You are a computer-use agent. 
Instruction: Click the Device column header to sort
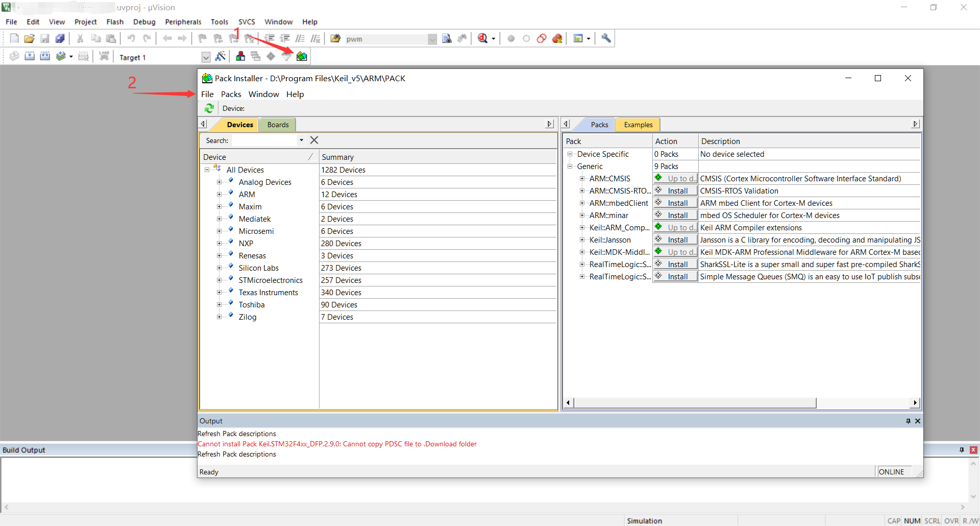pyautogui.click(x=259, y=157)
